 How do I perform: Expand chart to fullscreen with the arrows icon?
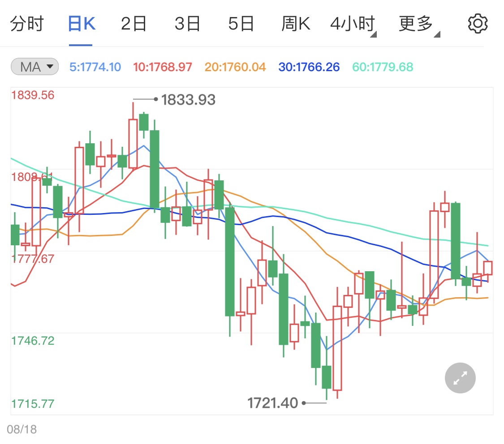(x=460, y=378)
